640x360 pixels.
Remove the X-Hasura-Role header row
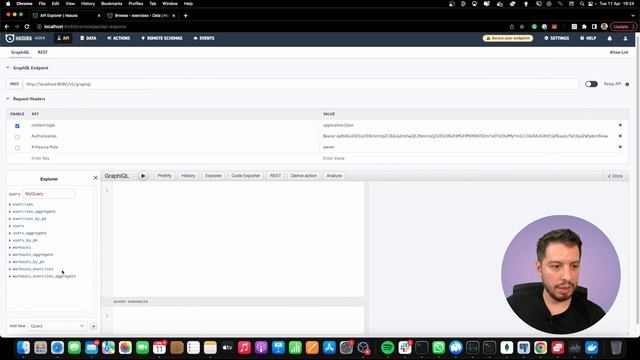(x=620, y=147)
